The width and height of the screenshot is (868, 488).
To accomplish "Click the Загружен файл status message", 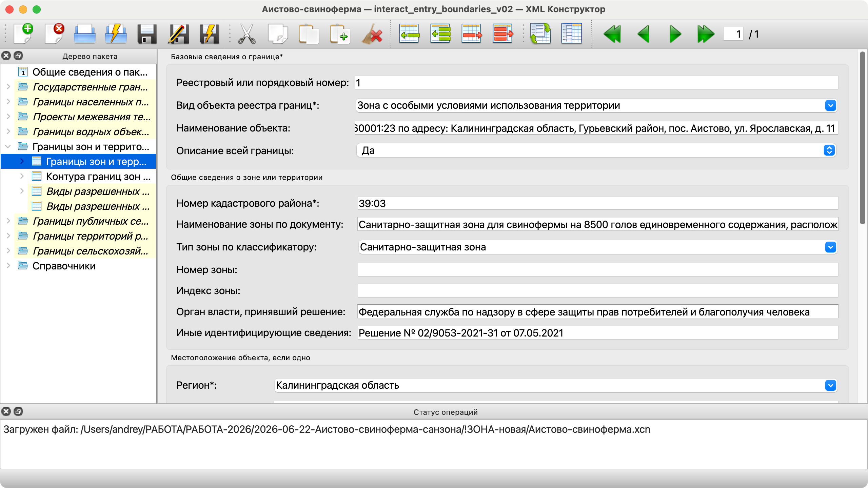I will click(327, 429).
